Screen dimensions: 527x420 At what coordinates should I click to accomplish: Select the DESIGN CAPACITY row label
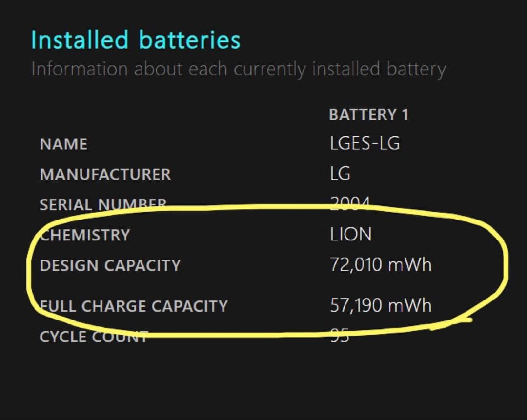(x=110, y=265)
